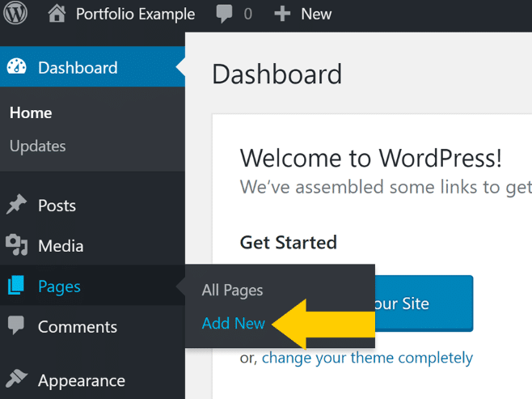Image resolution: width=532 pixels, height=399 pixels.
Task: Click the comments bubble icon in admin bar
Action: (x=224, y=14)
